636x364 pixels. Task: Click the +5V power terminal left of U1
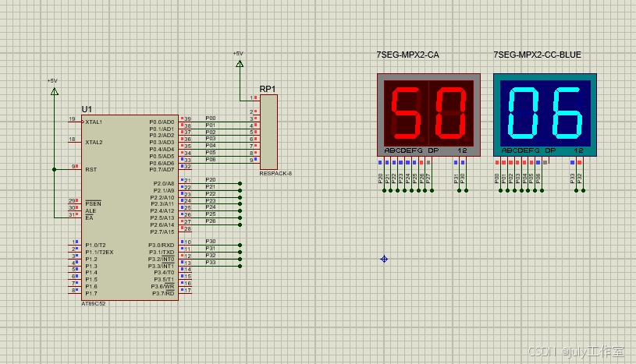(x=55, y=91)
